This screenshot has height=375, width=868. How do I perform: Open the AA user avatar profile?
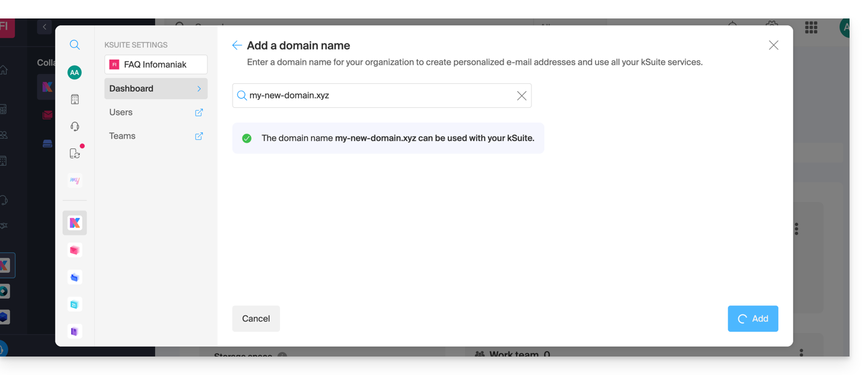[x=74, y=73]
